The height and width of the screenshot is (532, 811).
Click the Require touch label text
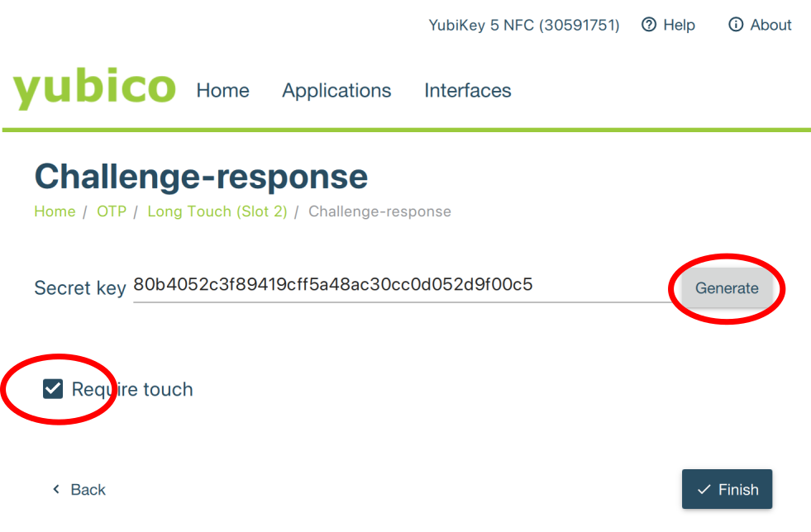tap(132, 390)
